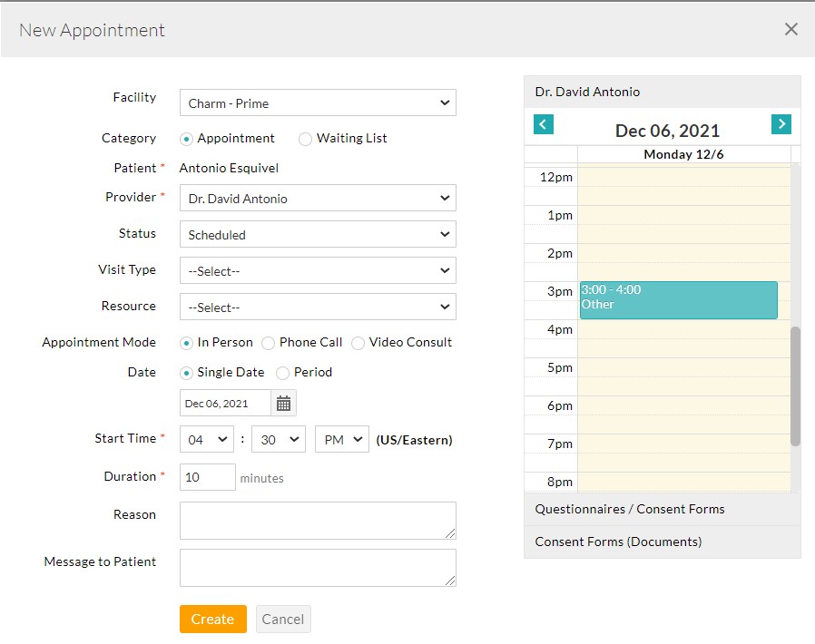The image size is (815, 644).
Task: Expand the Visit Type dropdown
Action: point(318,270)
